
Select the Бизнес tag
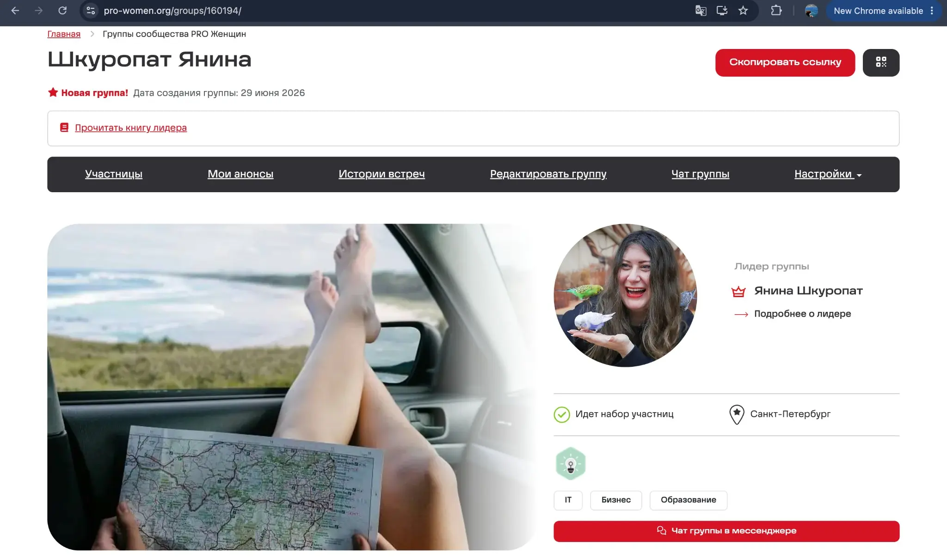coord(616,500)
